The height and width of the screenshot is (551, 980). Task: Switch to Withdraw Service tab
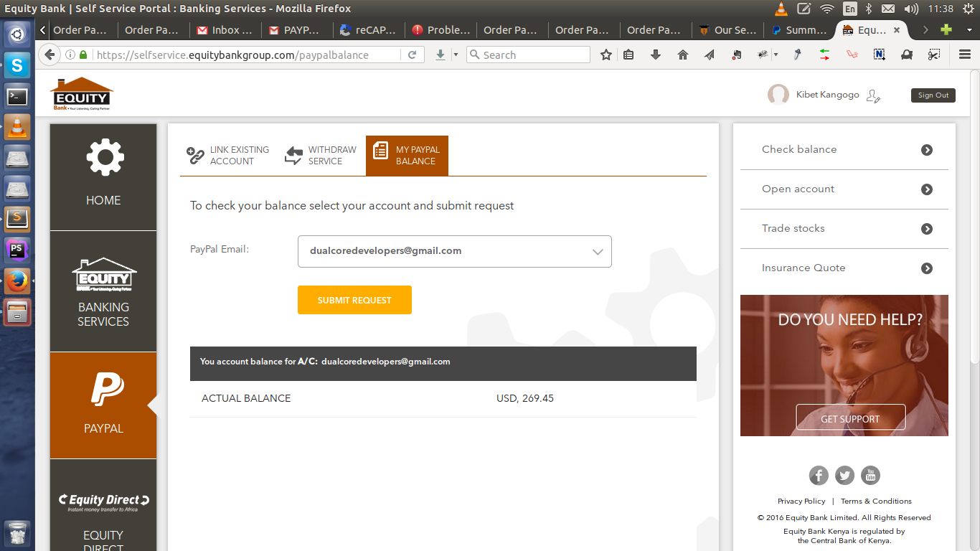[x=321, y=156]
